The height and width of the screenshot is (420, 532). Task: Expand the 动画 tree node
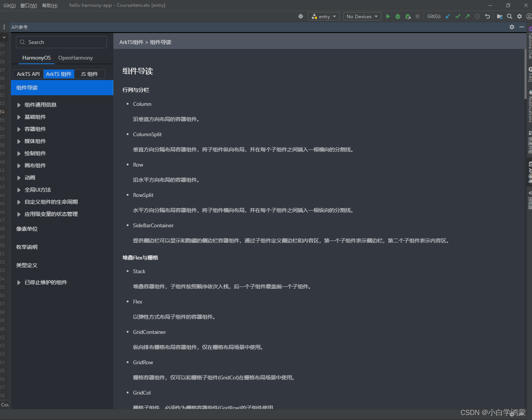19,178
